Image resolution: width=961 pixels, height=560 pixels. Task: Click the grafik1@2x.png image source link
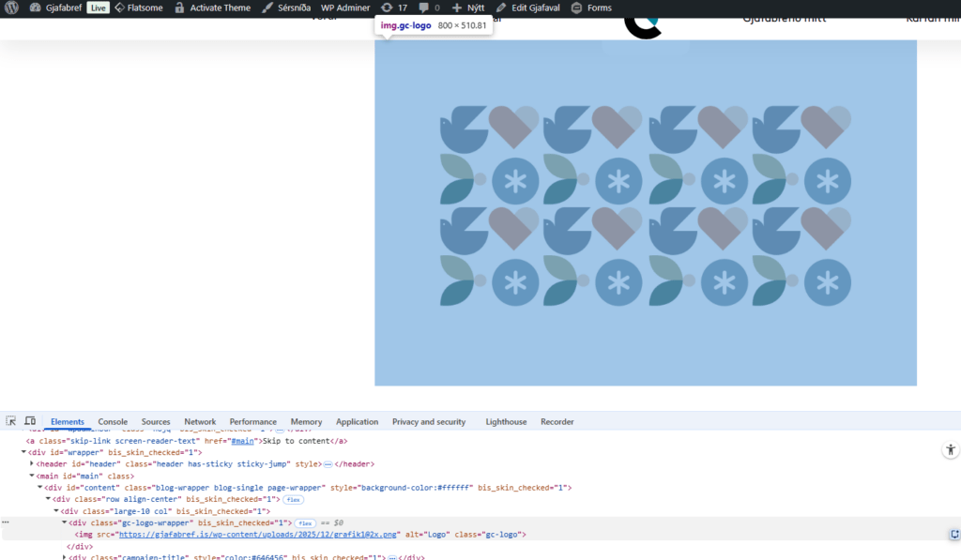(x=257, y=535)
